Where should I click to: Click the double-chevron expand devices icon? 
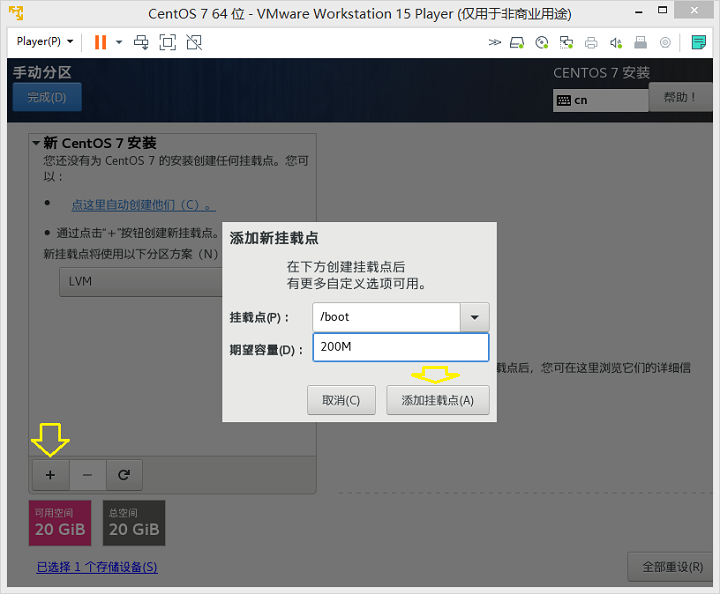494,43
